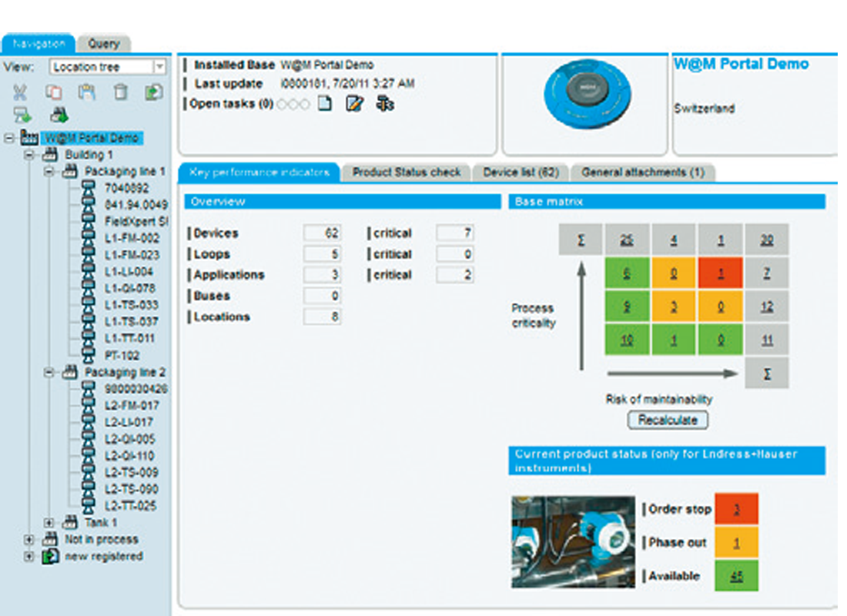This screenshot has height=616, width=847.
Task: Click the trash can Delete icon
Action: pos(120,92)
